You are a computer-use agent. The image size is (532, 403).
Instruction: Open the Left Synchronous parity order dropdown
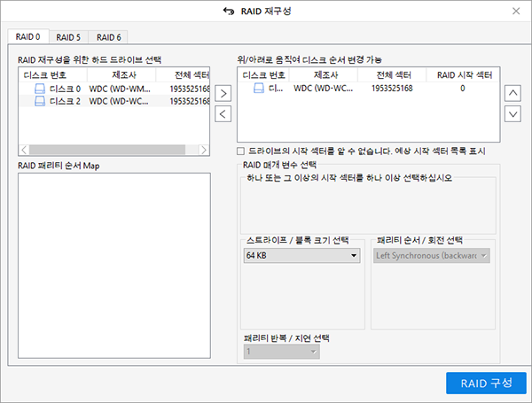(433, 255)
